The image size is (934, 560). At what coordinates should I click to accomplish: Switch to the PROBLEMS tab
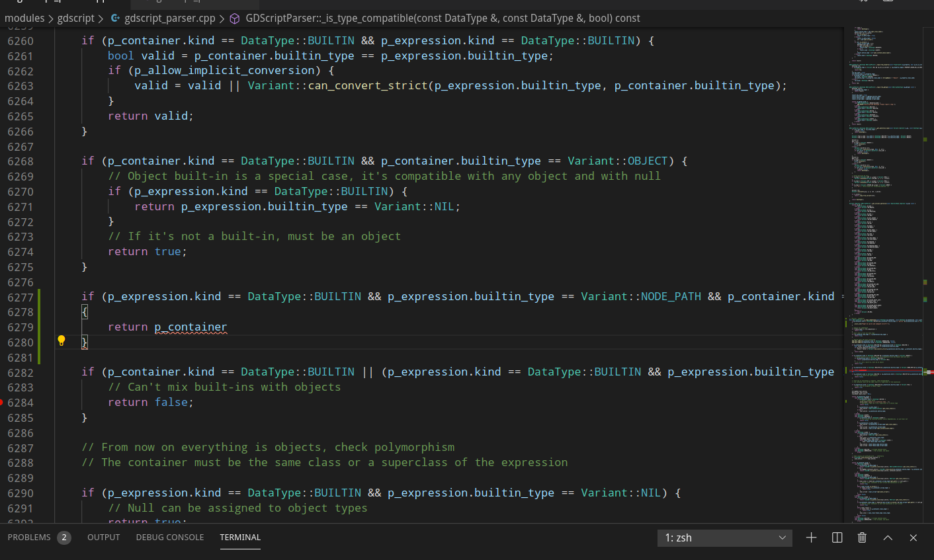pyautogui.click(x=29, y=538)
